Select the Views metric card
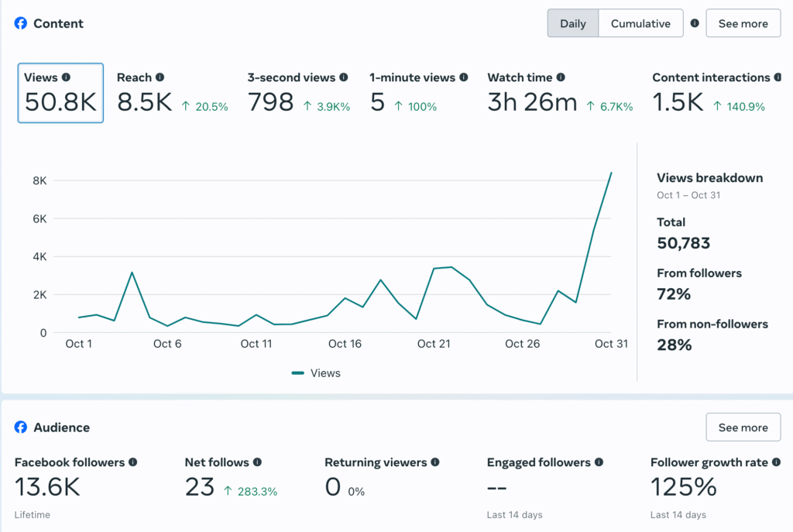The width and height of the screenshot is (793, 532). point(60,94)
